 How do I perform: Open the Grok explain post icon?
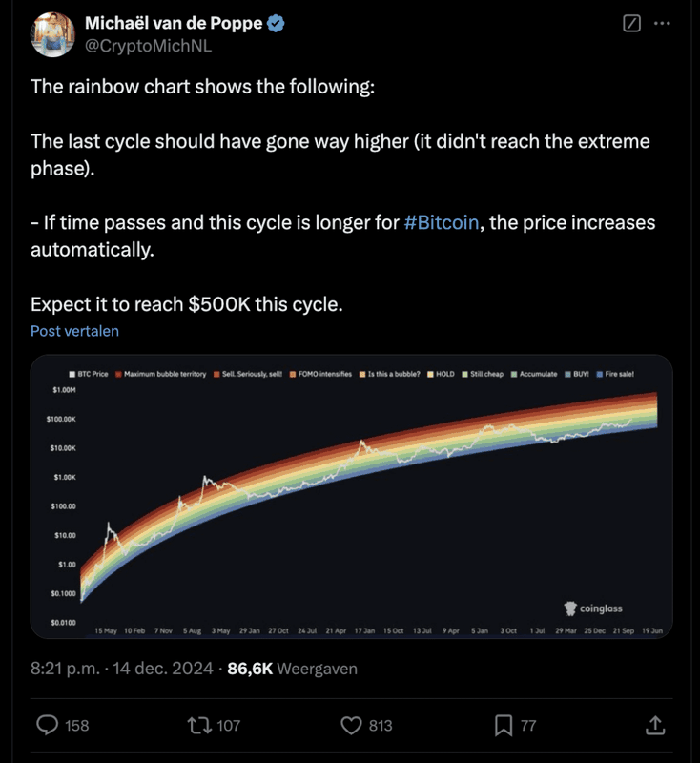[x=630, y=24]
